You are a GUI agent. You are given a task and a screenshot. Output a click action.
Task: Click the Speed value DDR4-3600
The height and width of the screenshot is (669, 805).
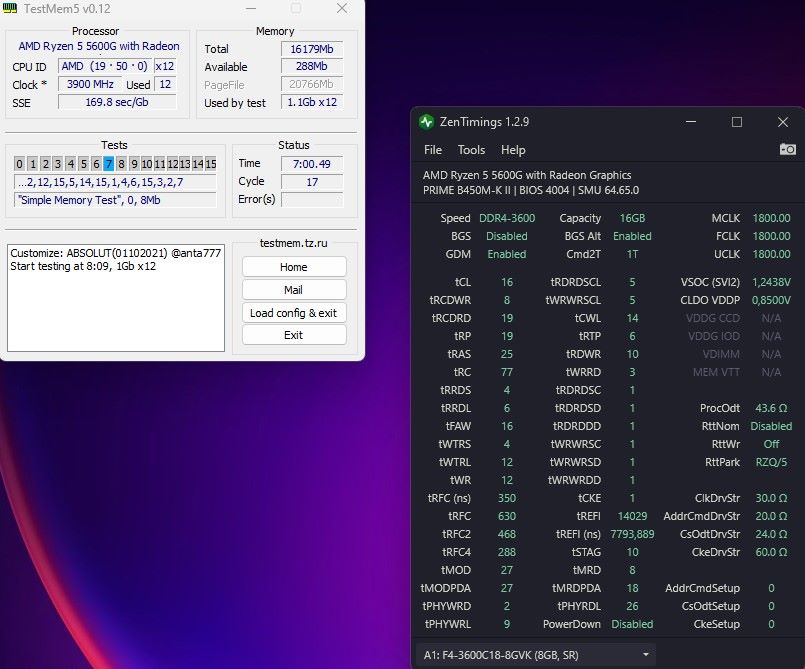tap(507, 218)
